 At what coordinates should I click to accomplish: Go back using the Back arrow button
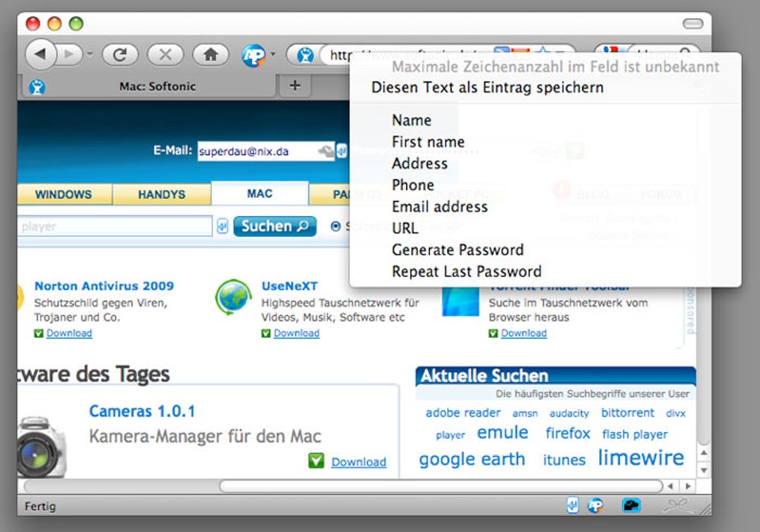click(41, 54)
